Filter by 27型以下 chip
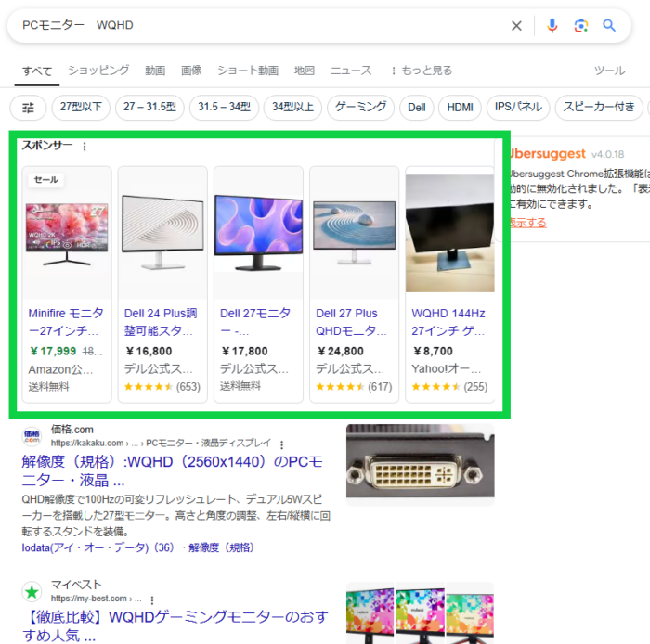Image resolution: width=650 pixels, height=644 pixels. pos(81,108)
